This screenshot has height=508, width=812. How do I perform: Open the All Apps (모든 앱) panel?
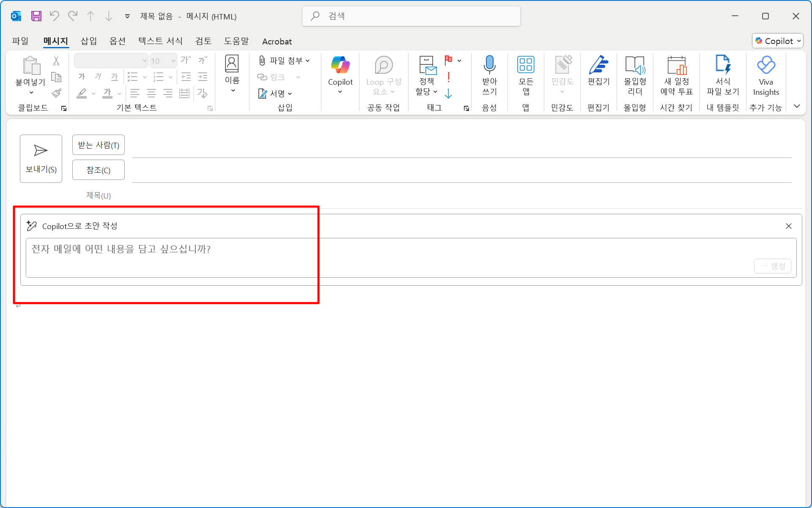click(526, 75)
